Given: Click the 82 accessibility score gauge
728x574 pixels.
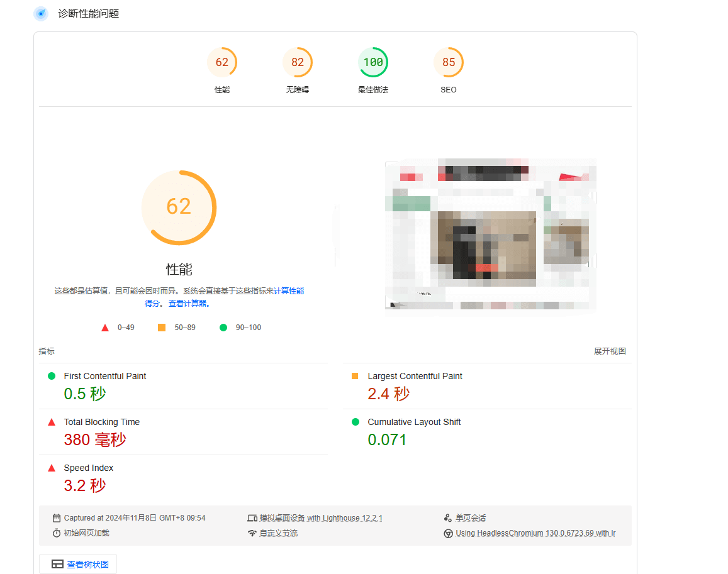Looking at the screenshot, I should pos(298,62).
